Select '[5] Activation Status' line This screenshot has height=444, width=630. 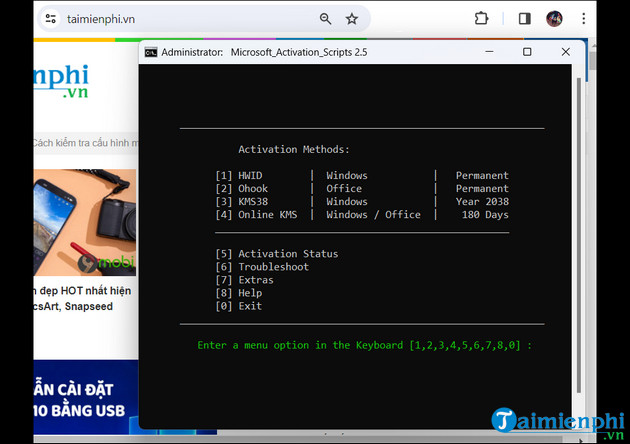pyautogui.click(x=276, y=254)
